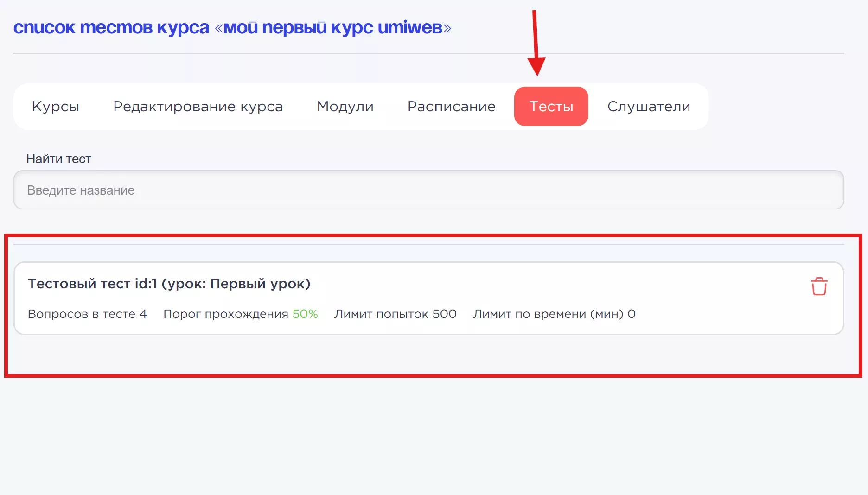Open the Тестовый тест id:1 title
Image resolution: width=868 pixels, height=495 pixels.
click(169, 284)
